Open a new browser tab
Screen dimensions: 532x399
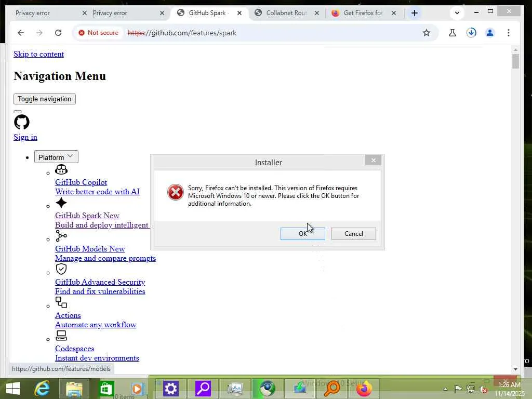coord(414,13)
